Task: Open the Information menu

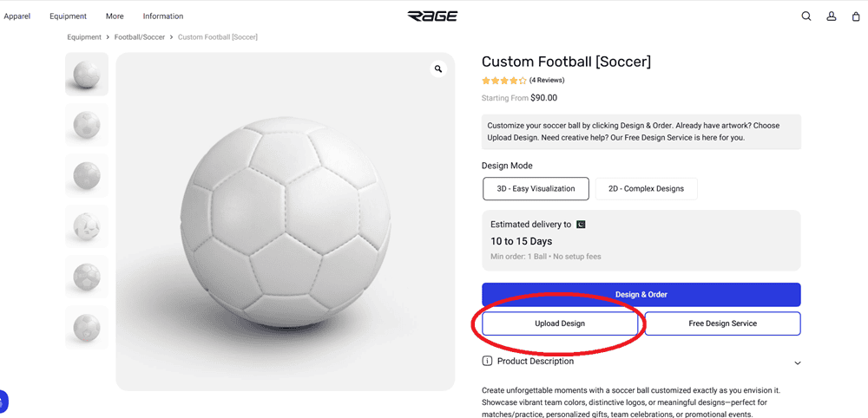Action: pyautogui.click(x=163, y=16)
